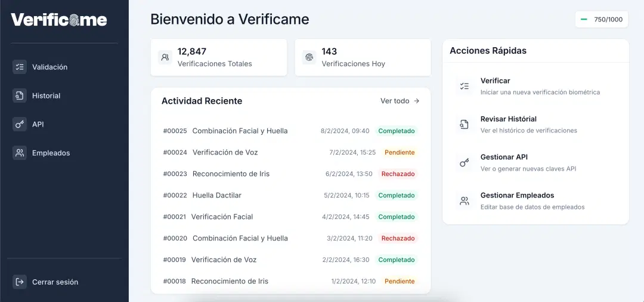Image resolution: width=644 pixels, height=302 pixels.
Task: Select activity #00024 Verificación de Voz
Action: [x=290, y=152]
